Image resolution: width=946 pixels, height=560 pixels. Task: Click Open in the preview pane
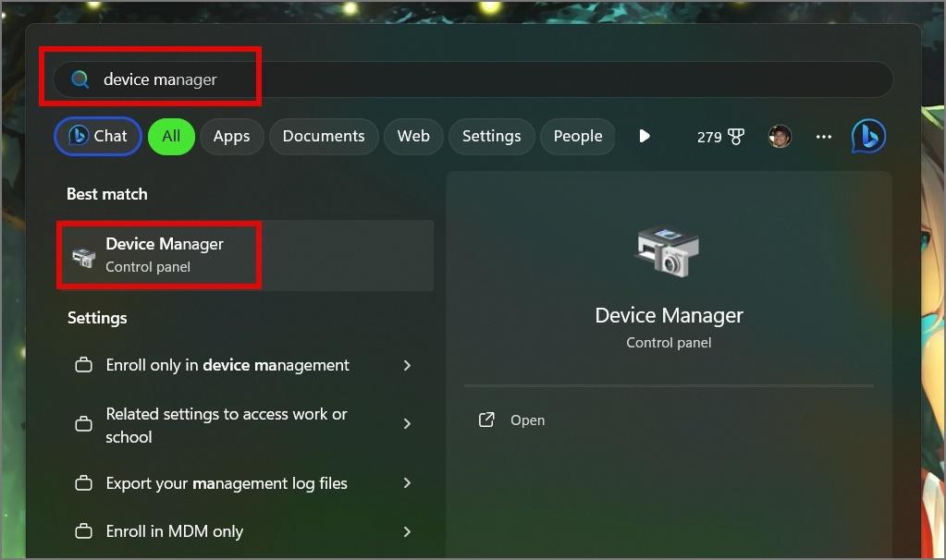tap(527, 420)
